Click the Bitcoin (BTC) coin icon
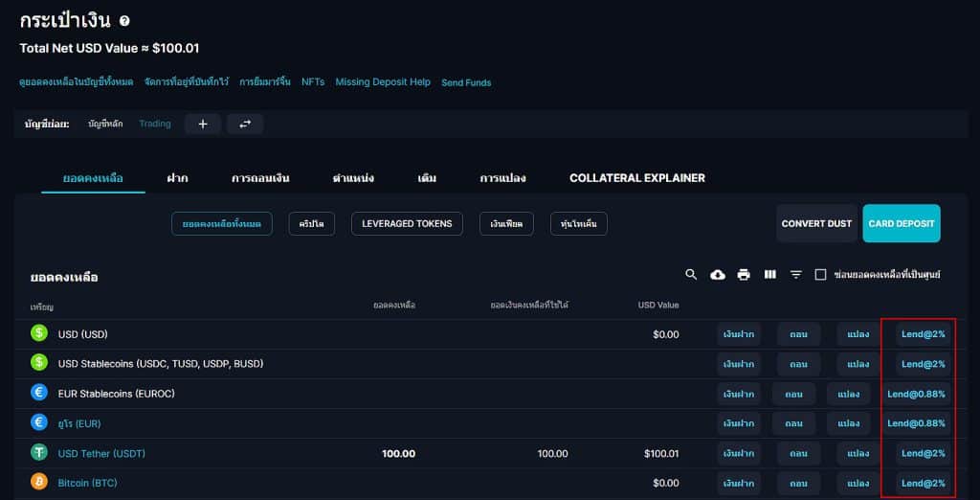The image size is (980, 500). (39, 483)
